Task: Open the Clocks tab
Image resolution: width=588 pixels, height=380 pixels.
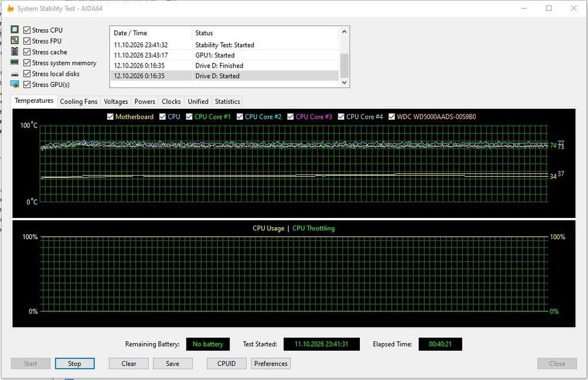Action: point(171,102)
